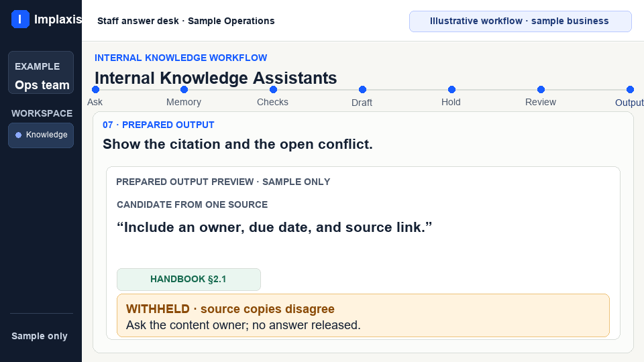Click the HANDBOOK §2.1 citation chip
The width and height of the screenshot is (644, 362).
tap(189, 280)
